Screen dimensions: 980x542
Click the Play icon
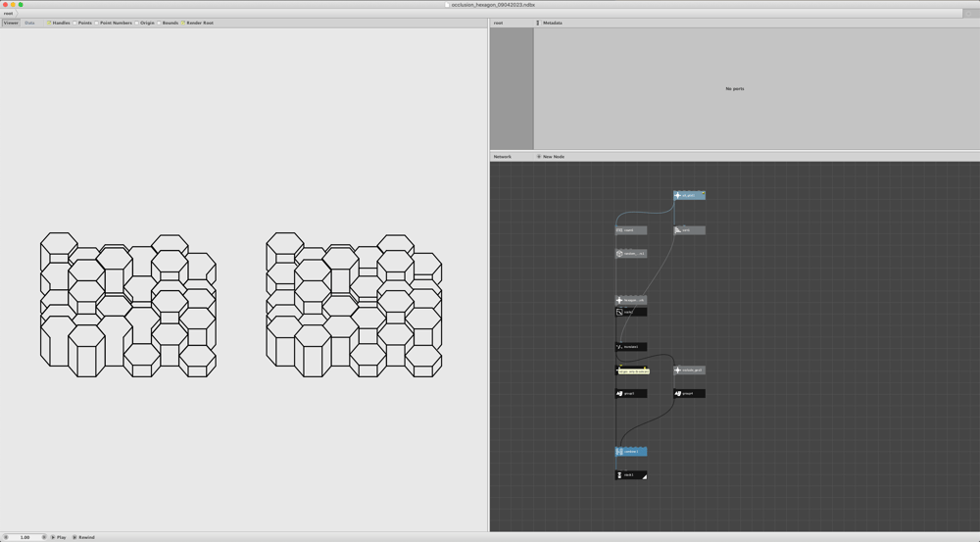[53, 537]
